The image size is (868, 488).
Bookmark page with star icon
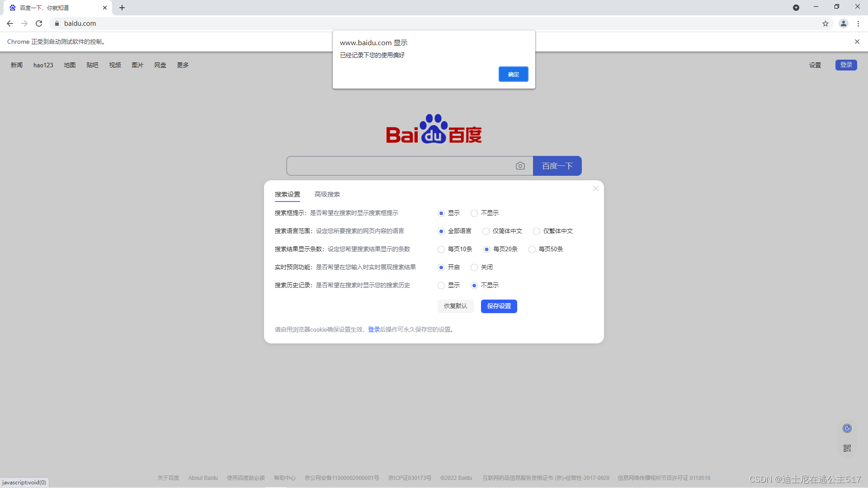tap(826, 23)
